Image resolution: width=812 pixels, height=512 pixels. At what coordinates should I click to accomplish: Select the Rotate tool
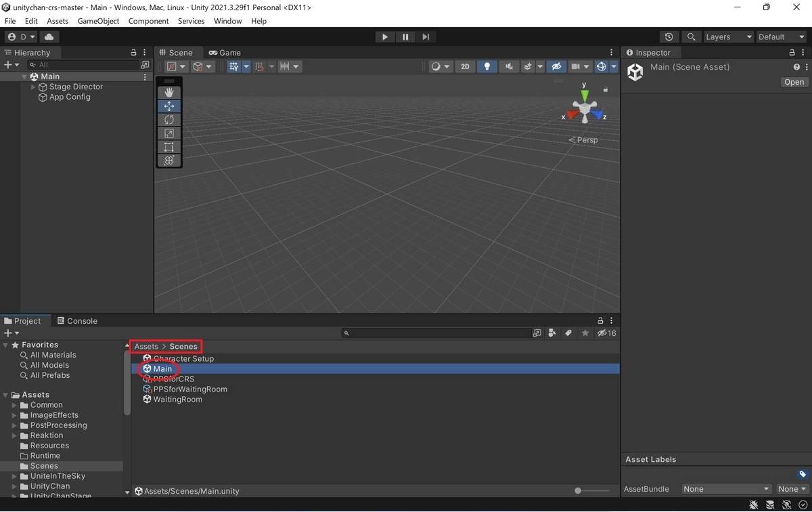point(169,119)
